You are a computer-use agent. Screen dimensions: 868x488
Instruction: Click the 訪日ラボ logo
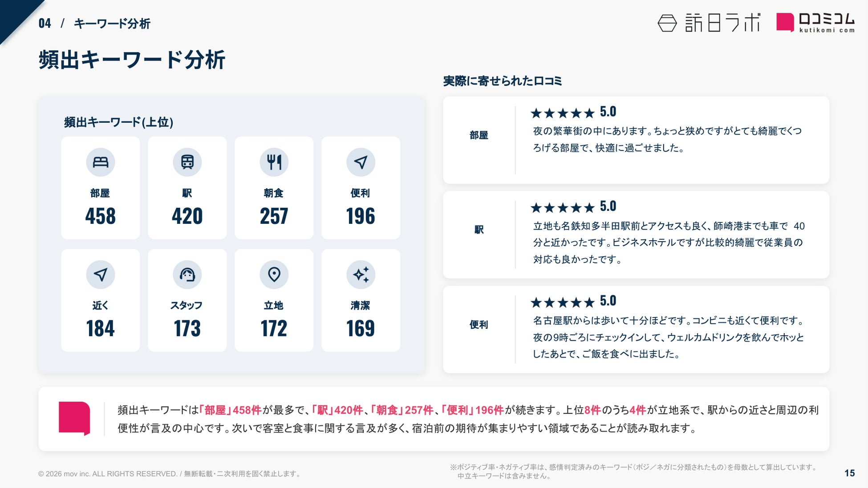[709, 23]
